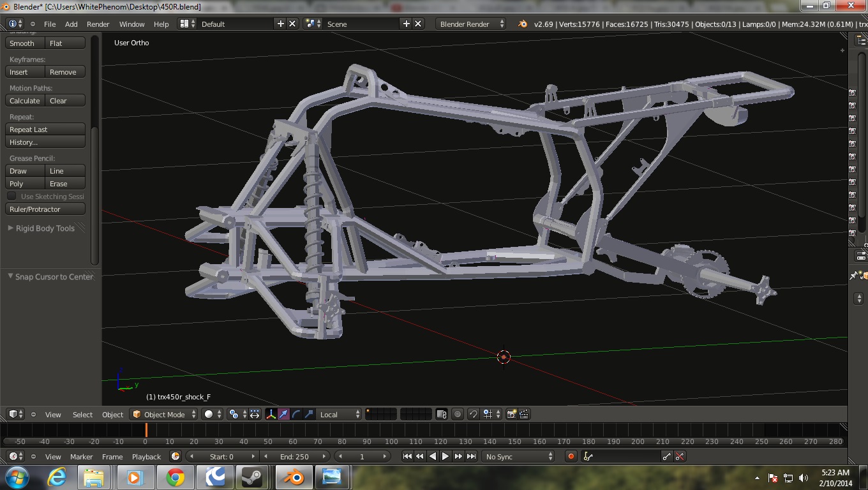Open the Render menu
The image size is (868, 490).
98,24
